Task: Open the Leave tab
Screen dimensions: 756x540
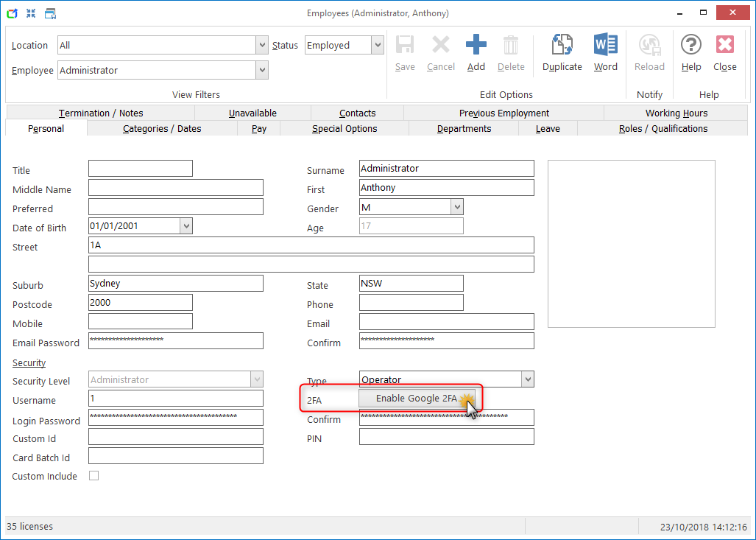Action: tap(548, 128)
